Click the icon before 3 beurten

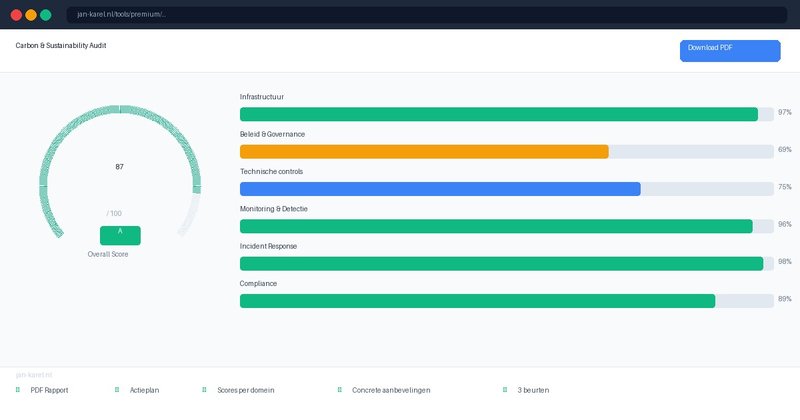click(x=505, y=390)
